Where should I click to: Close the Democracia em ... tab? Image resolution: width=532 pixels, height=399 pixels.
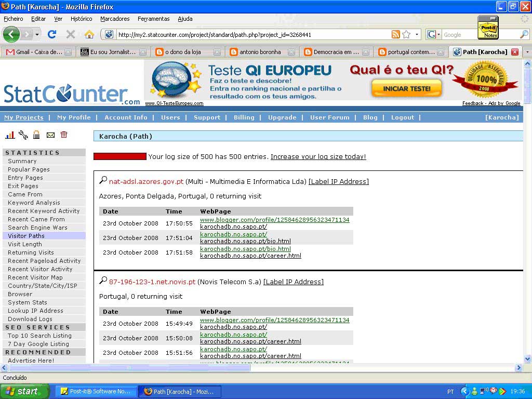pyautogui.click(x=365, y=52)
